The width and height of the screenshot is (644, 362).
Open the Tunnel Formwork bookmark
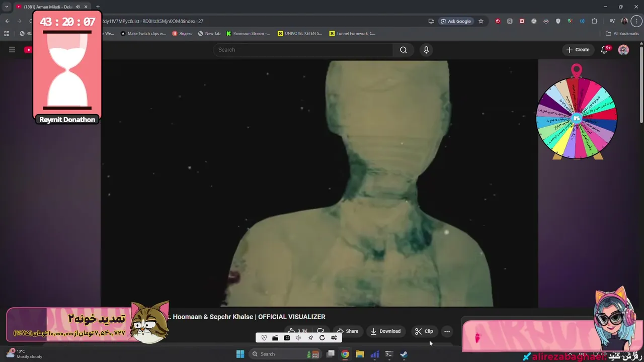tap(352, 34)
